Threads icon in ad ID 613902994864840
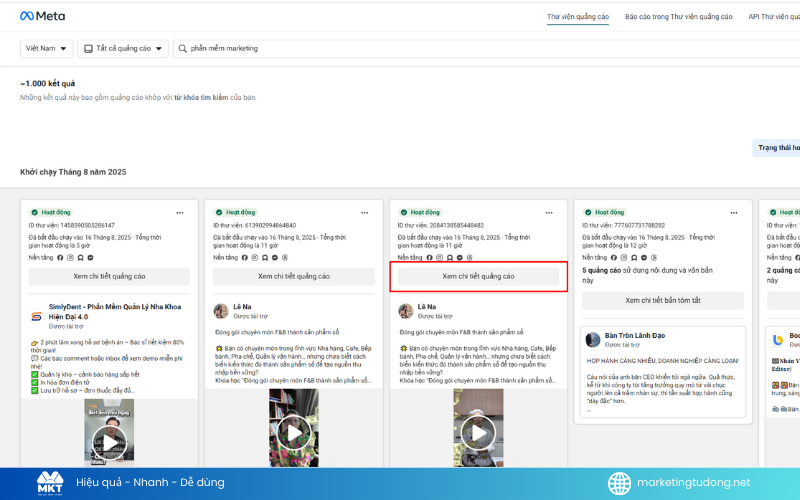Screen dimensions: 800x500 [285, 258]
